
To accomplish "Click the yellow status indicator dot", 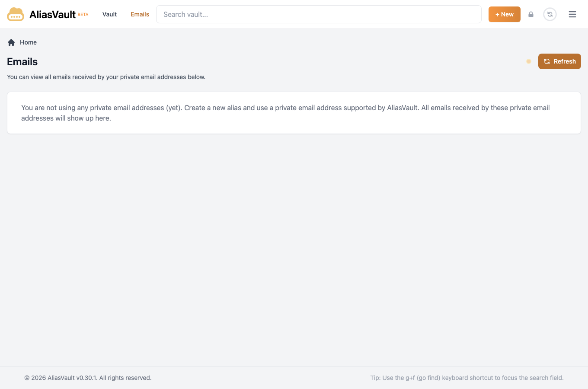I will pyautogui.click(x=529, y=61).
